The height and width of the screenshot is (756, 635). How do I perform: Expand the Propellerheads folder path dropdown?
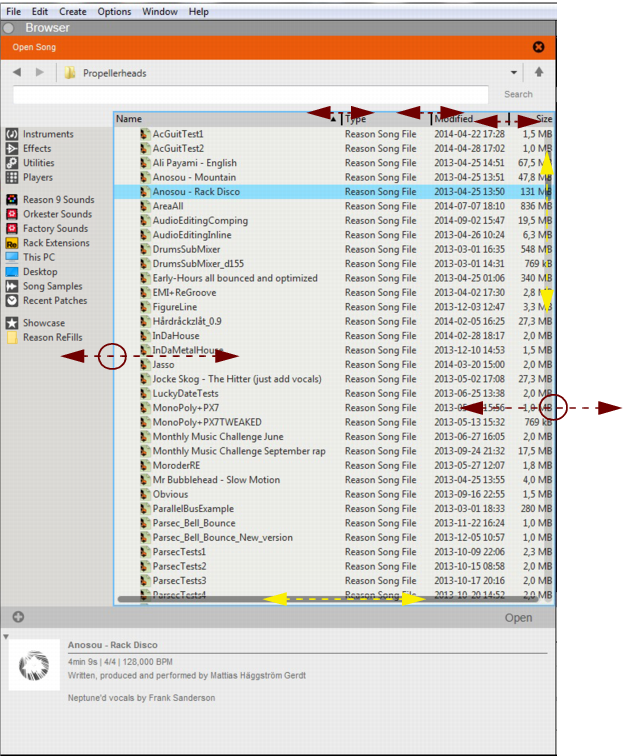(x=514, y=72)
